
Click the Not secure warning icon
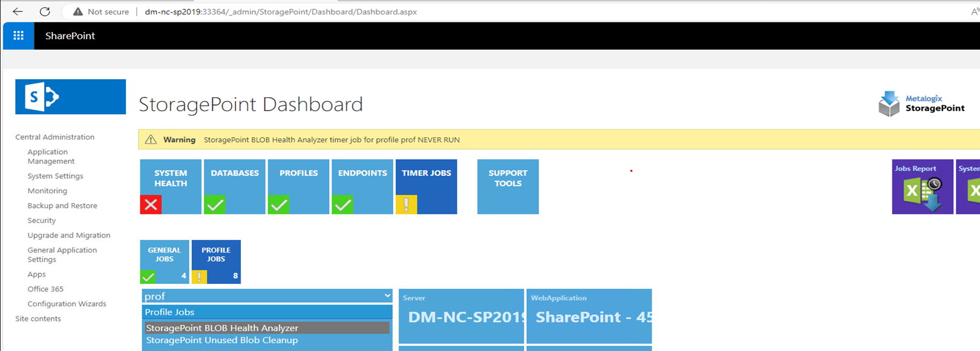pos(78,11)
